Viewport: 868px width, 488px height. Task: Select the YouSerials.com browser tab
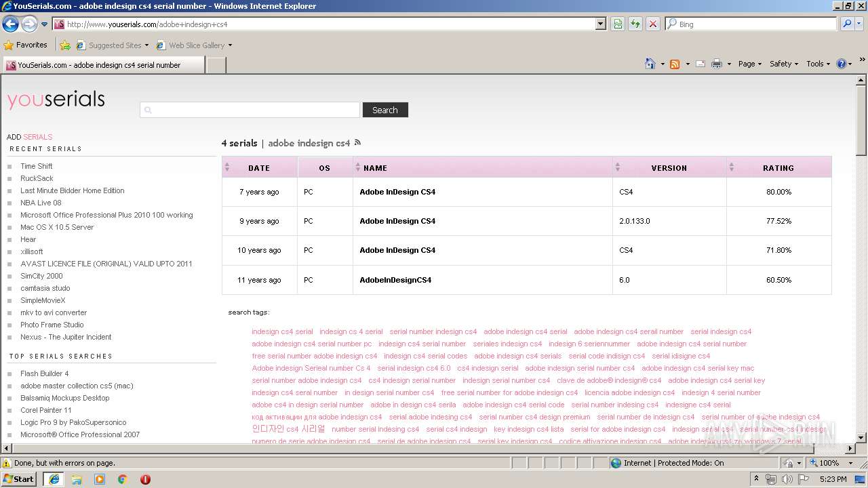103,65
